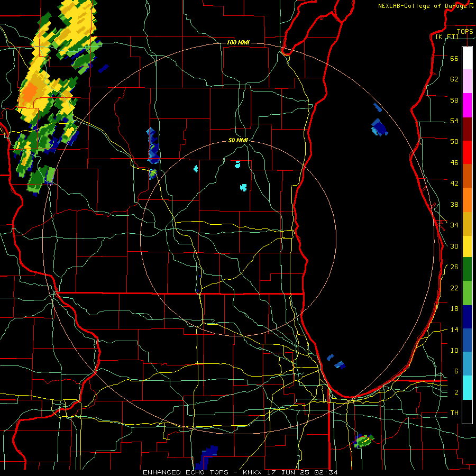
Task: Click the 'TH' legend label
Action: point(454,413)
